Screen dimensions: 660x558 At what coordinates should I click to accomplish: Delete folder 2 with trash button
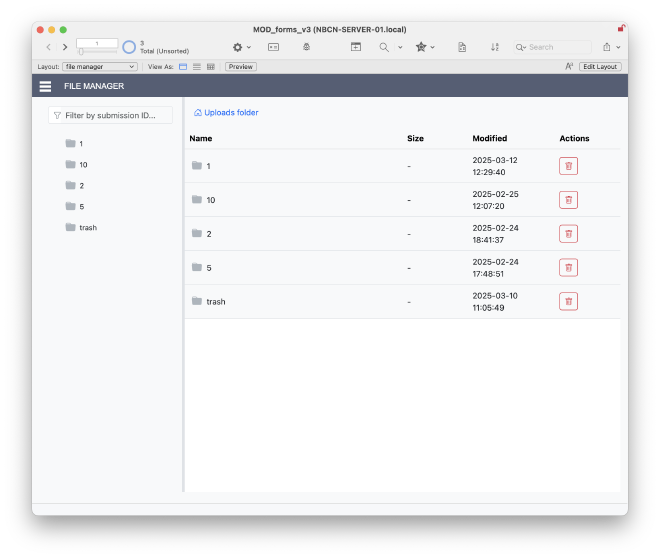568,234
